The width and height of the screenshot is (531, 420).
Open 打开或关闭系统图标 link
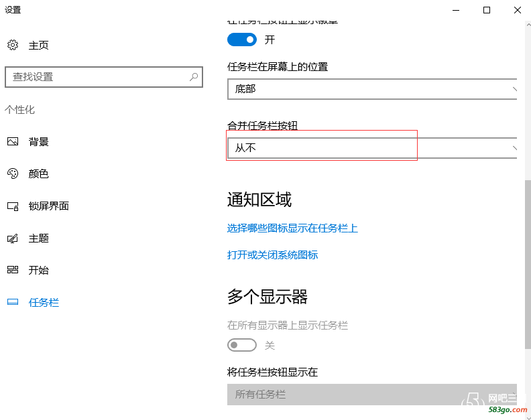click(x=272, y=255)
